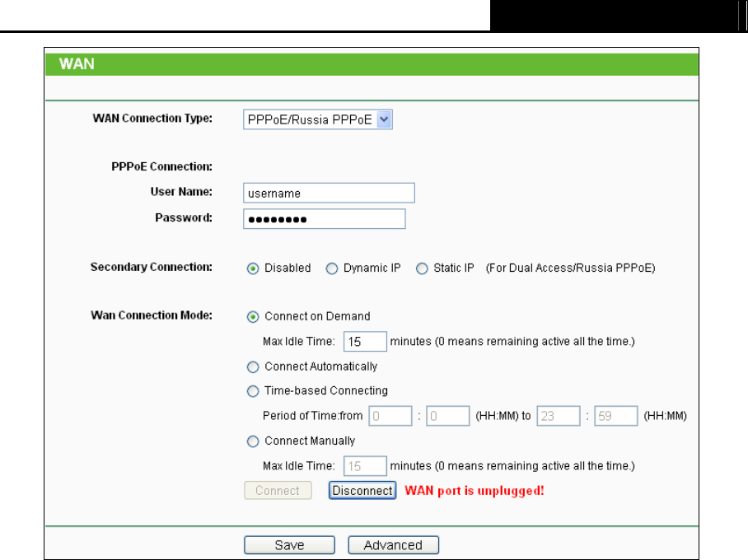Screen dimensions: 748x560
Task: Click the 'Secondary Connection:' label
Action: pos(152,267)
